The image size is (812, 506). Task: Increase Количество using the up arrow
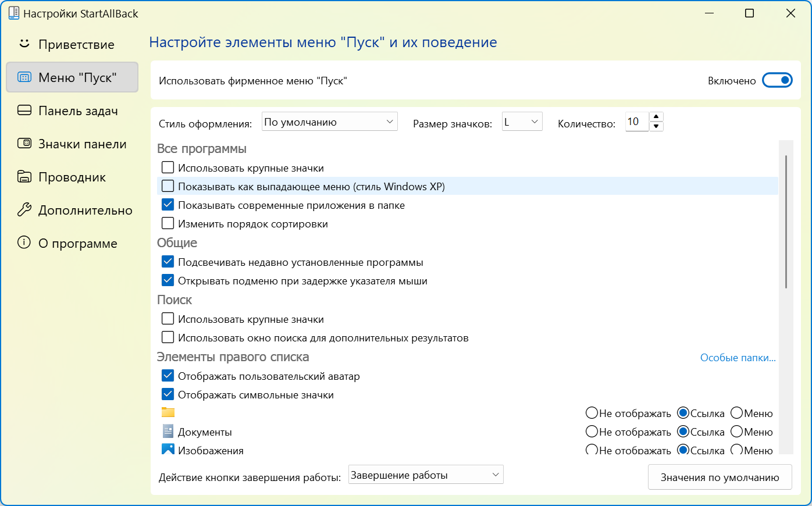click(x=656, y=117)
